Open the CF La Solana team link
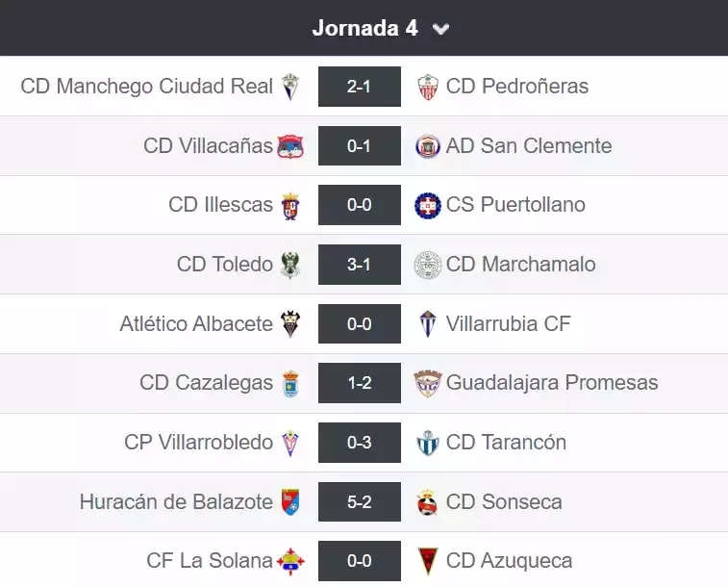This screenshot has height=587, width=728. pyautogui.click(x=209, y=561)
